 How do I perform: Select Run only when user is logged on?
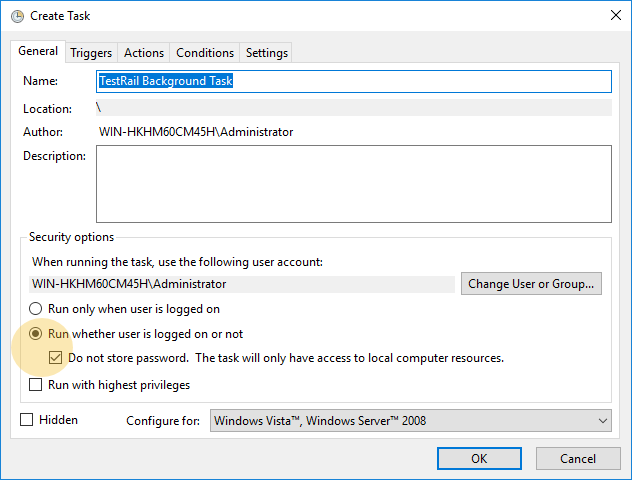(x=35, y=309)
